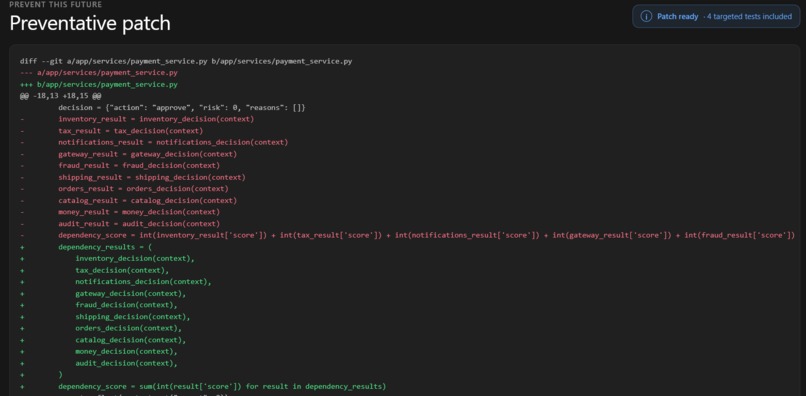
Task: Click removed line "gateway_result = gateway_decision(context)"
Action: click(x=148, y=154)
